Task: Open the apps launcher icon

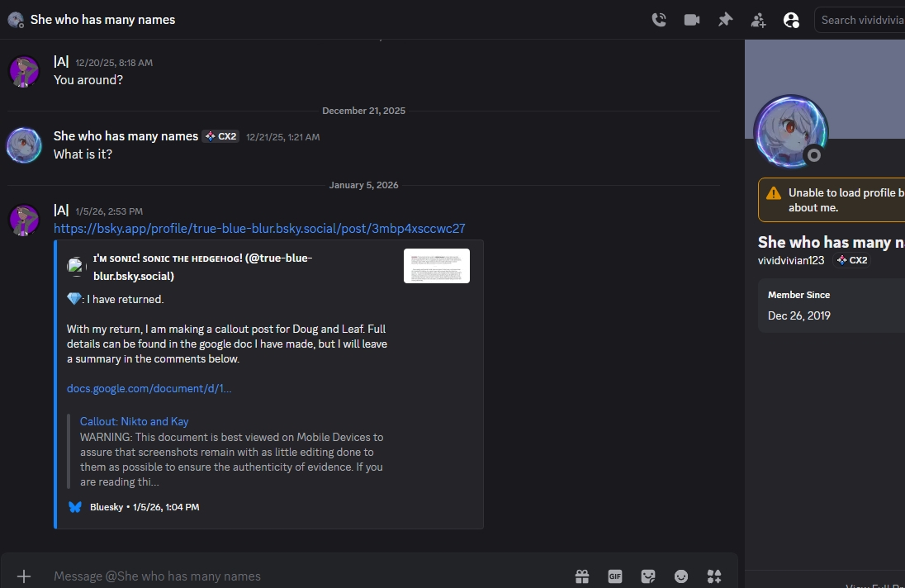Action: [714, 576]
